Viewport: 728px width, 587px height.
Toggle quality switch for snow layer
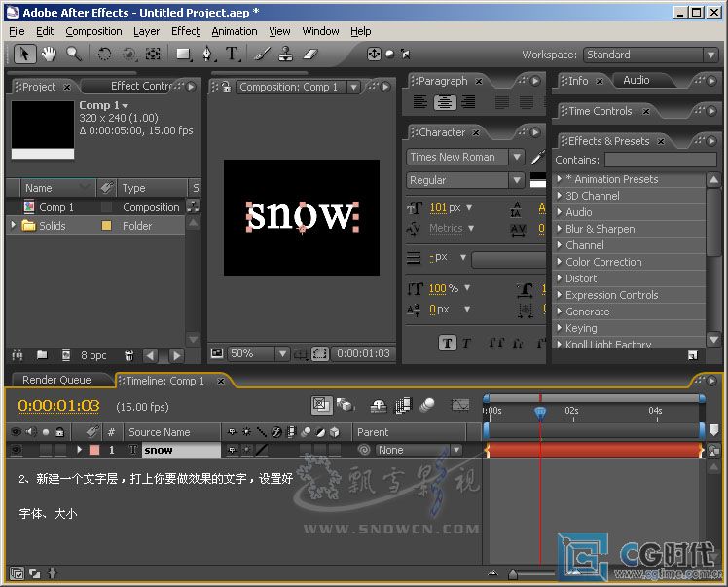click(262, 450)
